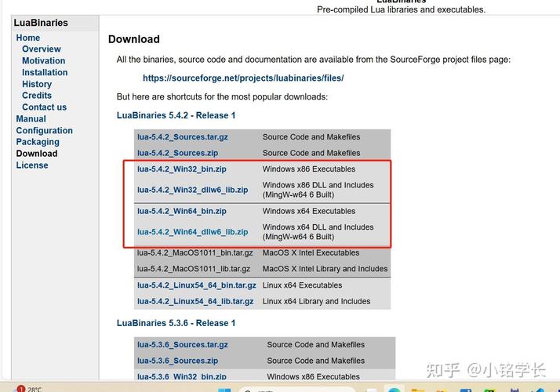Screen dimensions: 560x392
Task: Download lua-5.3.6_Sources.tar.gz
Action: coord(183,345)
